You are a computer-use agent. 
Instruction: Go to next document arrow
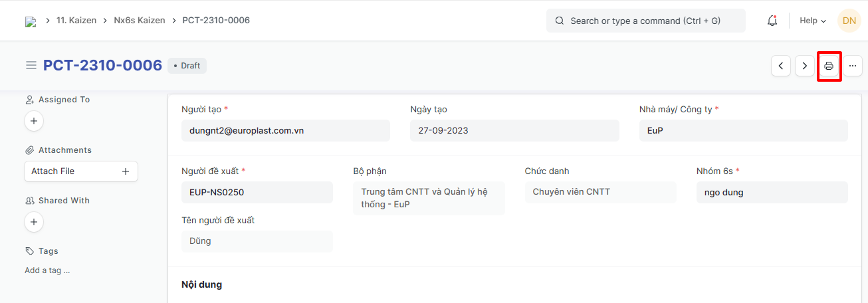tap(805, 66)
